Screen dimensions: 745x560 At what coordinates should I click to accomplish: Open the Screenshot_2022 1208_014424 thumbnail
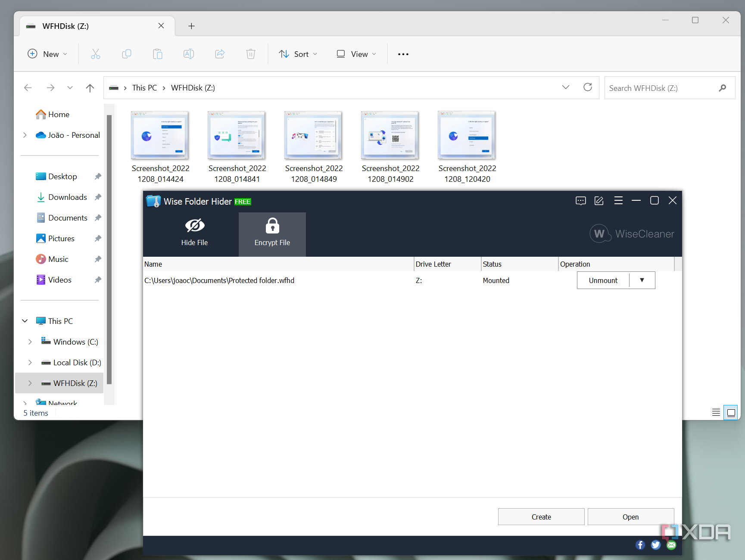click(x=160, y=135)
